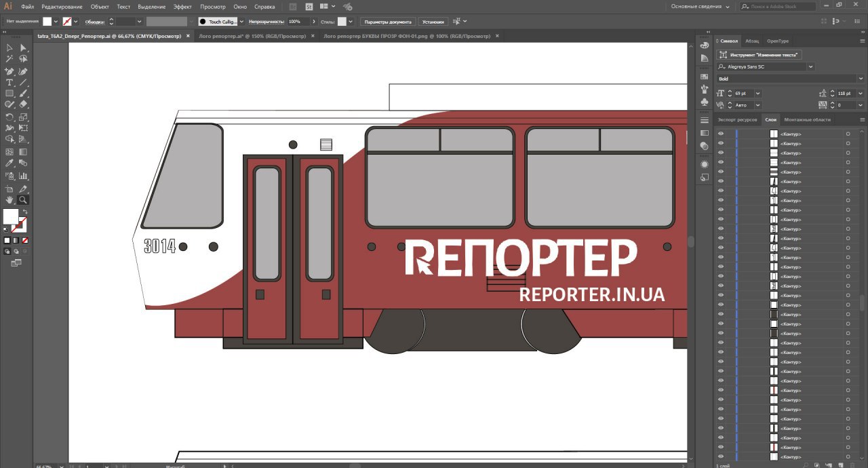Open the Color palette panel icon in dock
Image resolution: width=868 pixels, height=468 pixels.
705,46
